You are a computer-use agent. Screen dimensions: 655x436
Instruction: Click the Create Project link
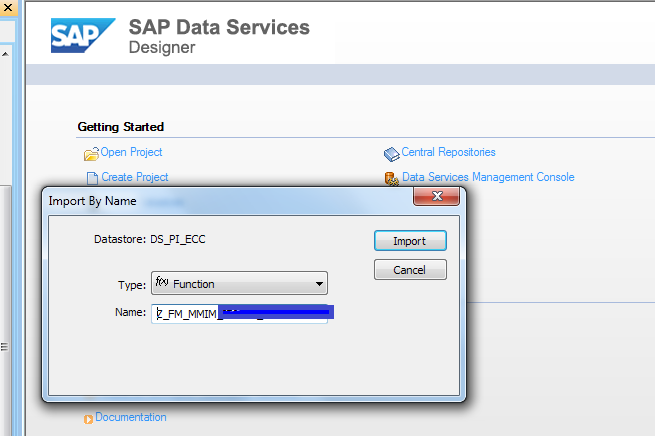(x=135, y=177)
